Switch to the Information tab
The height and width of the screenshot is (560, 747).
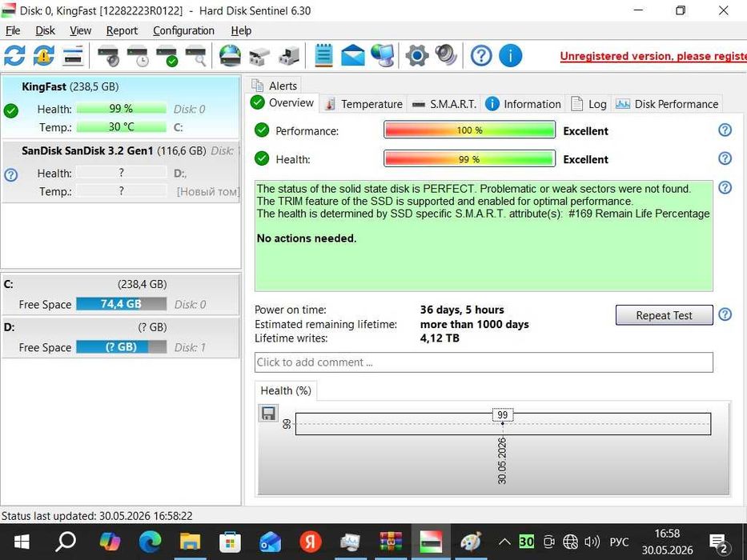pos(523,104)
